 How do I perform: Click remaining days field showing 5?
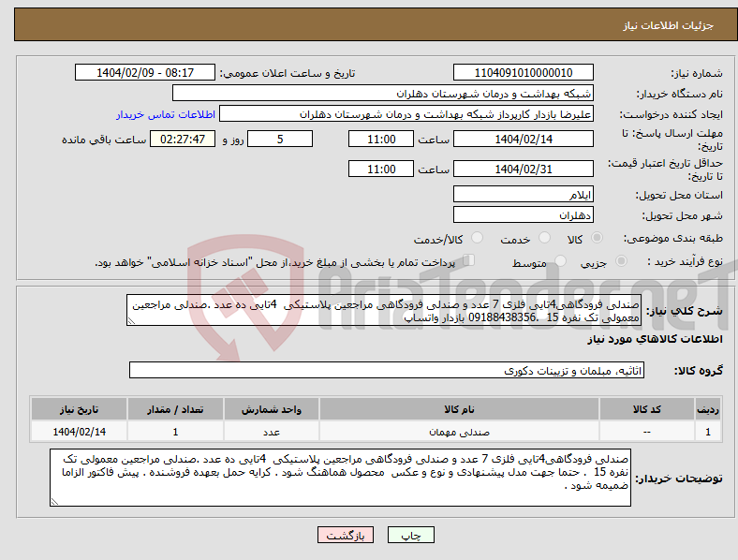point(280,139)
